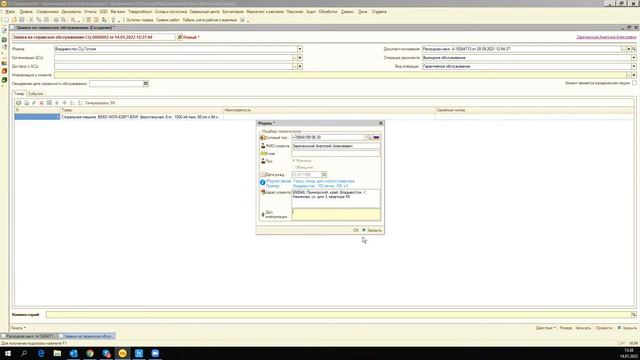Viewport: 640px width, 360px height.
Task: Switch to yellow 1C taskbar icon
Action: [x=122, y=353]
